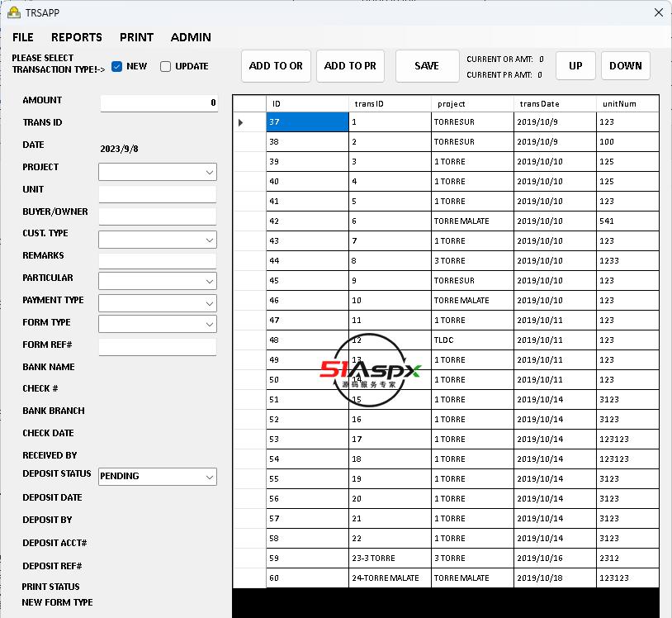The image size is (672, 618).
Task: Click unitNum 2312 cell
Action: pos(627,559)
